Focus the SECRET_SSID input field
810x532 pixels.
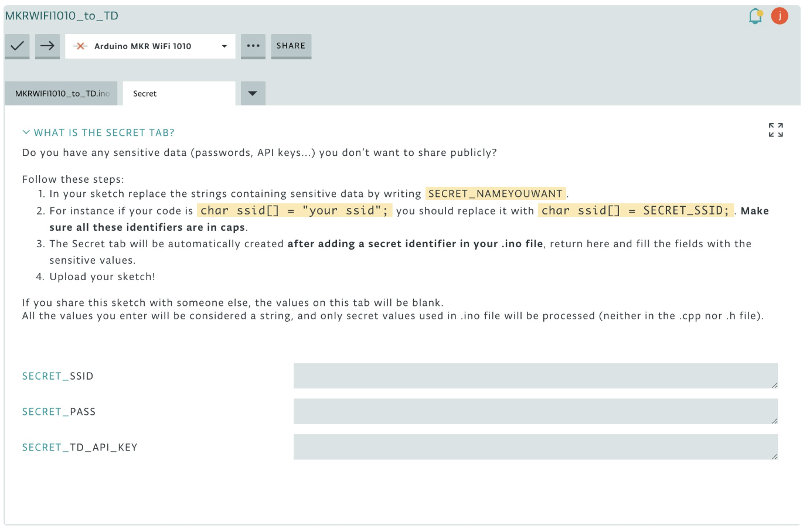pyautogui.click(x=535, y=376)
